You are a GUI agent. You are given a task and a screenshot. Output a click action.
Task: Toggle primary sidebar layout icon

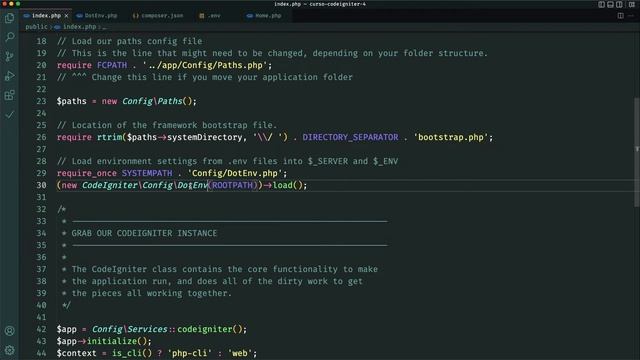(x=602, y=4)
